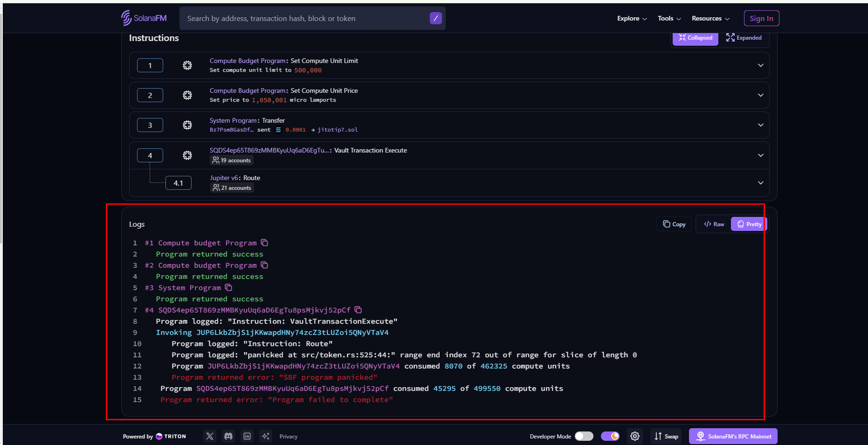This screenshot has width=868, height=445.
Task: Click the program icon for instruction 1
Action: point(187,65)
